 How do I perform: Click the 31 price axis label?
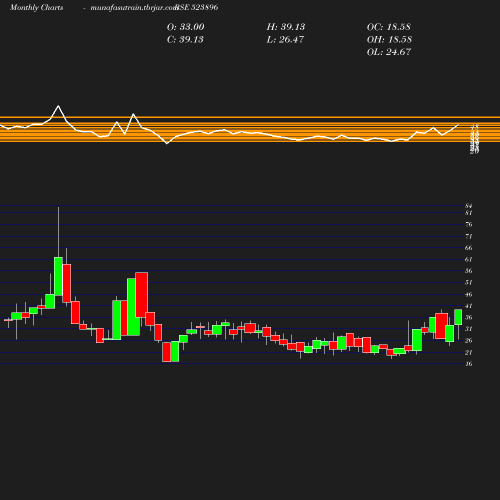tap(469, 329)
